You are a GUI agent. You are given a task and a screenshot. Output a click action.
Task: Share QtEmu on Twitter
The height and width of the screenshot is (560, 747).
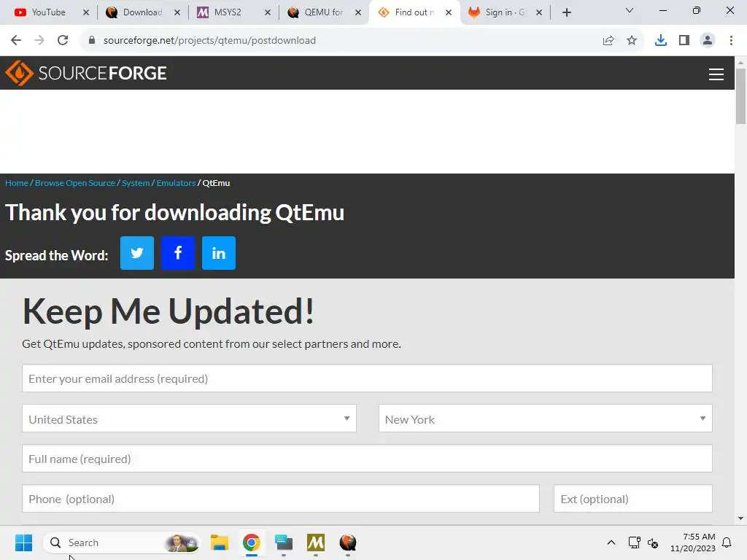pyautogui.click(x=136, y=253)
